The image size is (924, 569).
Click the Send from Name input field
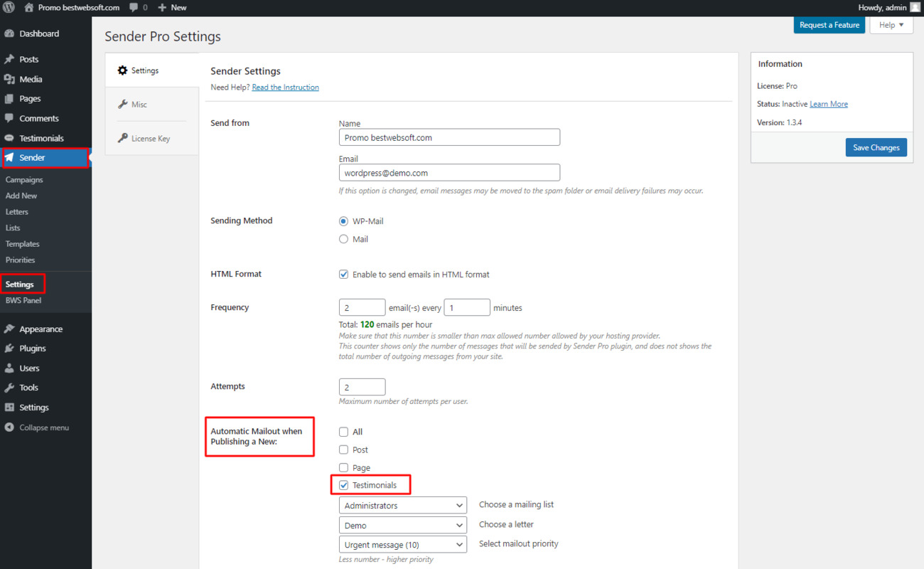(x=449, y=137)
